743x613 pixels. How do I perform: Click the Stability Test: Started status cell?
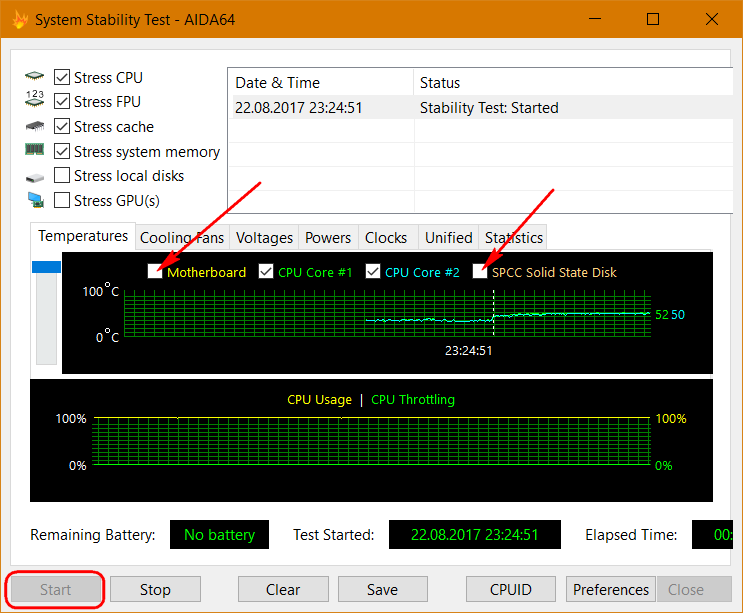click(x=489, y=108)
